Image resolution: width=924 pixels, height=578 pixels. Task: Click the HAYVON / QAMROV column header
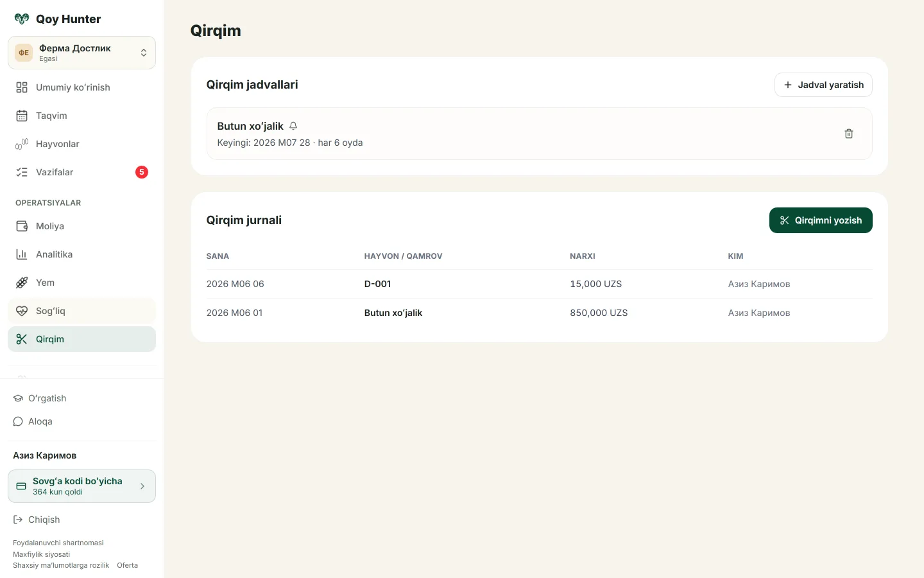(x=403, y=256)
